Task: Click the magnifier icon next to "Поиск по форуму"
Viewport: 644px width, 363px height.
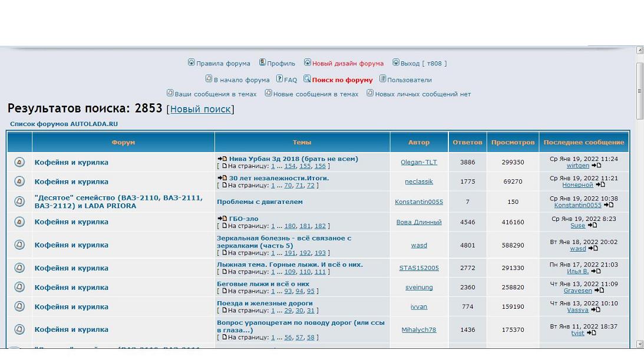Action: 307,79
